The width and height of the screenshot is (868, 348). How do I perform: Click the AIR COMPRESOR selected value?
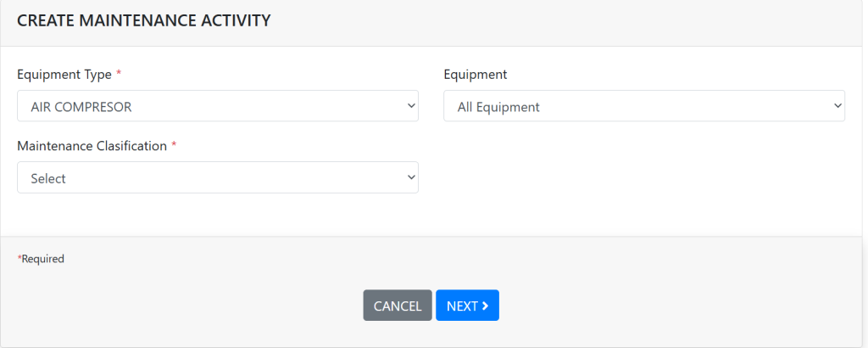pos(81,107)
